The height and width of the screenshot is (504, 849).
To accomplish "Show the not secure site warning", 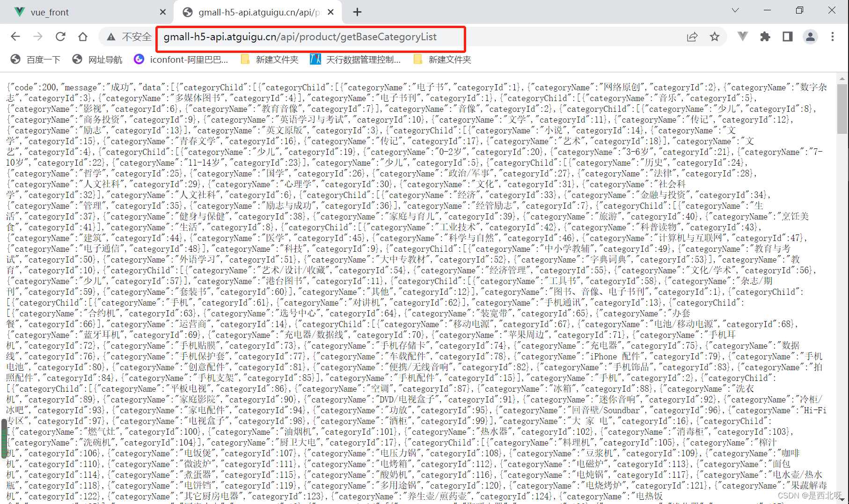I will (x=129, y=37).
